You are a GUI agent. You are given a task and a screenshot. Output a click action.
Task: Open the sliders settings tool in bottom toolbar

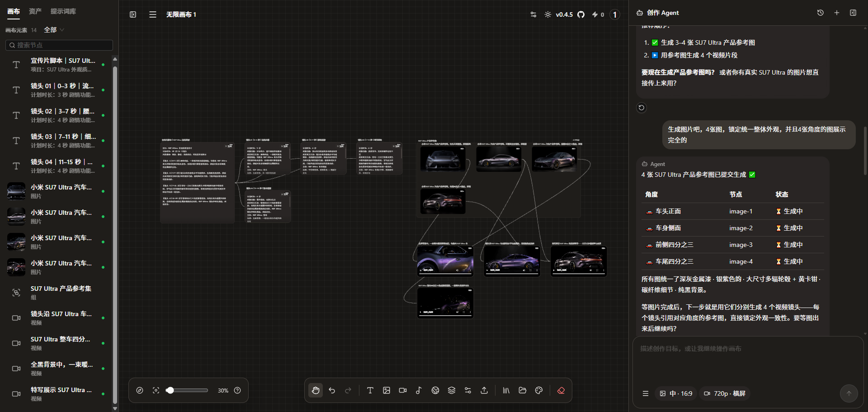coord(468,390)
